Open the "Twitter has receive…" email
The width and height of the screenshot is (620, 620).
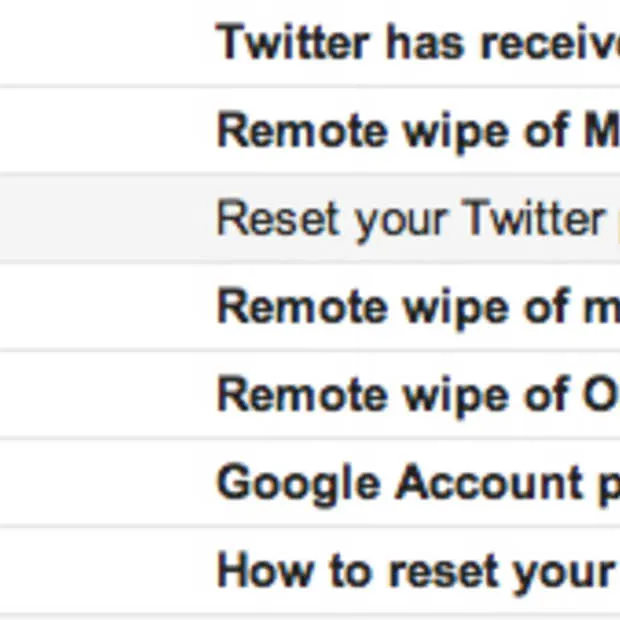[x=417, y=43]
